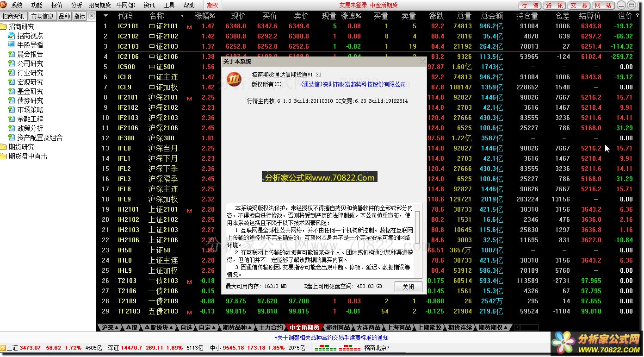Click the question mark icon beside 溢价
644x357 pixels.
tap(638, 16)
